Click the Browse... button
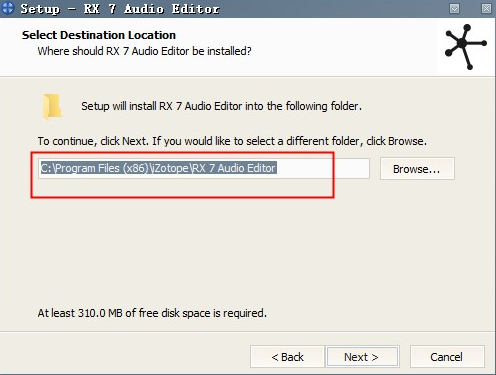Viewport: 496px width, 375px height. tap(417, 169)
